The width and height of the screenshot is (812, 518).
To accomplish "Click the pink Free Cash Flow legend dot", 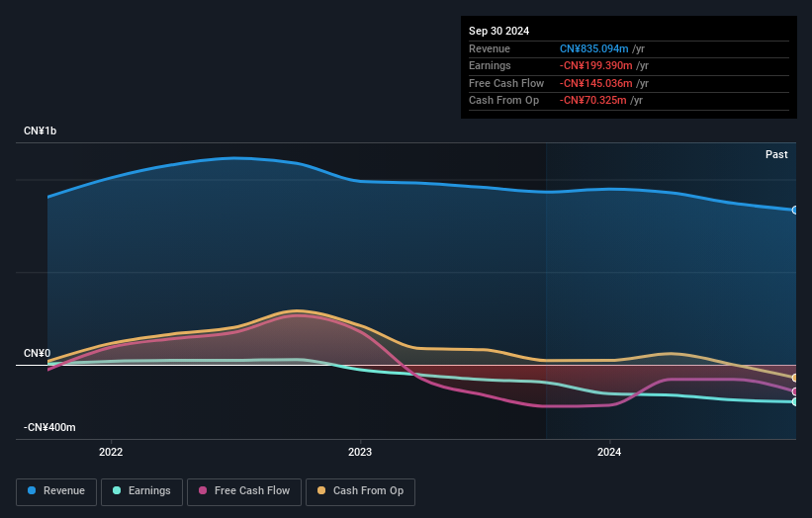I will (203, 490).
